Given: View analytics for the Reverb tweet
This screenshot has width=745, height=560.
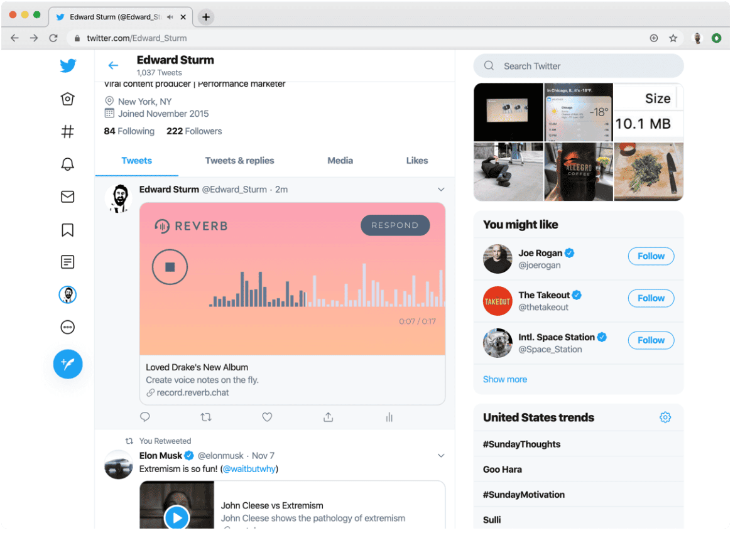Looking at the screenshot, I should [x=389, y=417].
